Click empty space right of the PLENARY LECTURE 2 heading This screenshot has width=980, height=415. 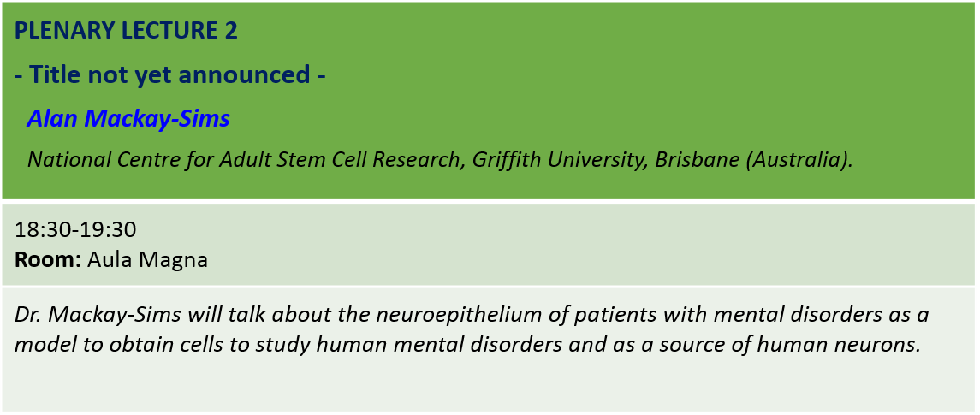pyautogui.click(x=599, y=31)
